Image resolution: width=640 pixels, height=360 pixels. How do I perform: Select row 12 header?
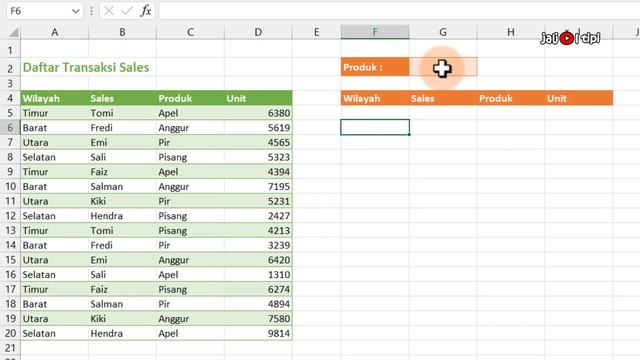(10, 216)
